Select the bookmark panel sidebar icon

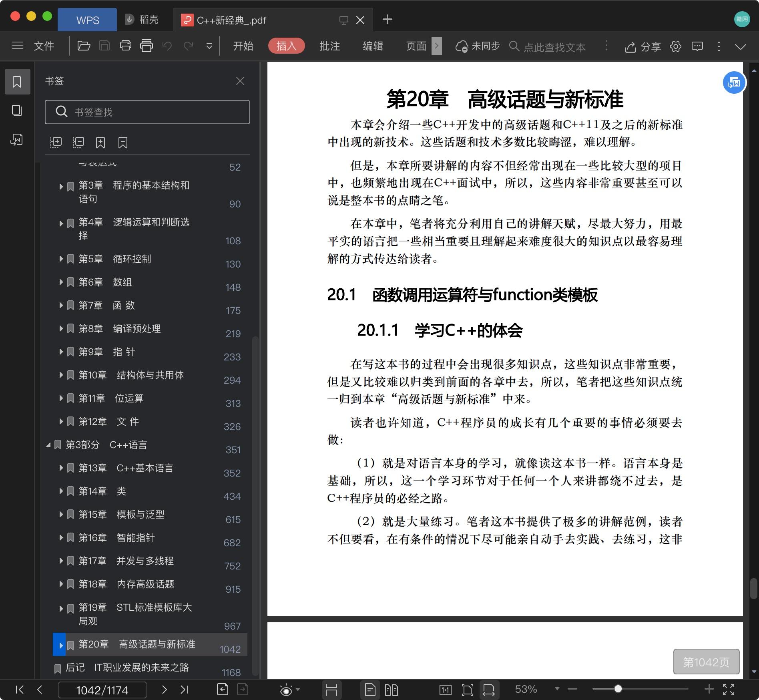[x=17, y=82]
